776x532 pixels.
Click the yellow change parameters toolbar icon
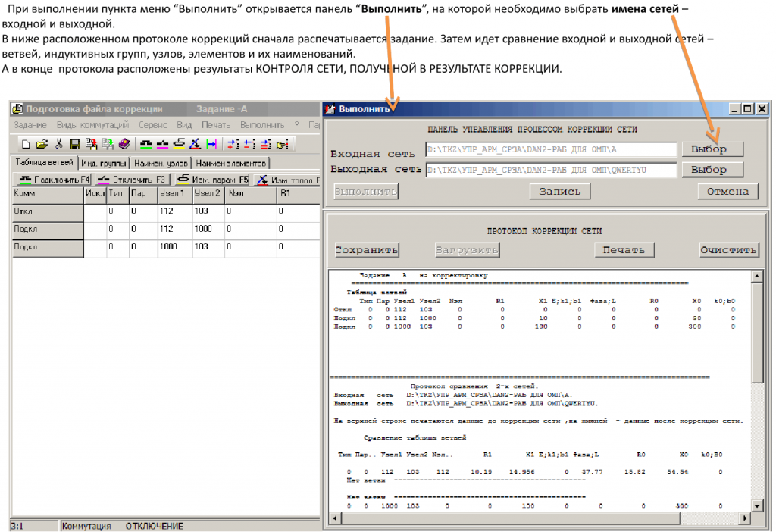click(179, 144)
